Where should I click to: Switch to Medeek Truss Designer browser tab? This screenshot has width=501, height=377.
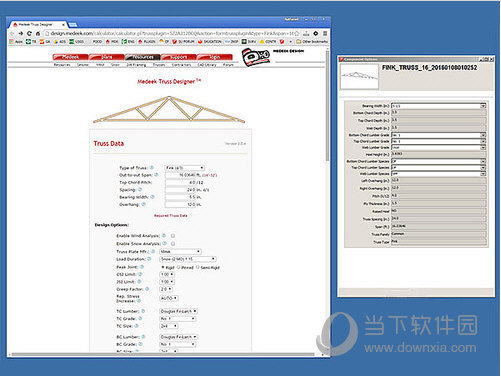(37, 25)
